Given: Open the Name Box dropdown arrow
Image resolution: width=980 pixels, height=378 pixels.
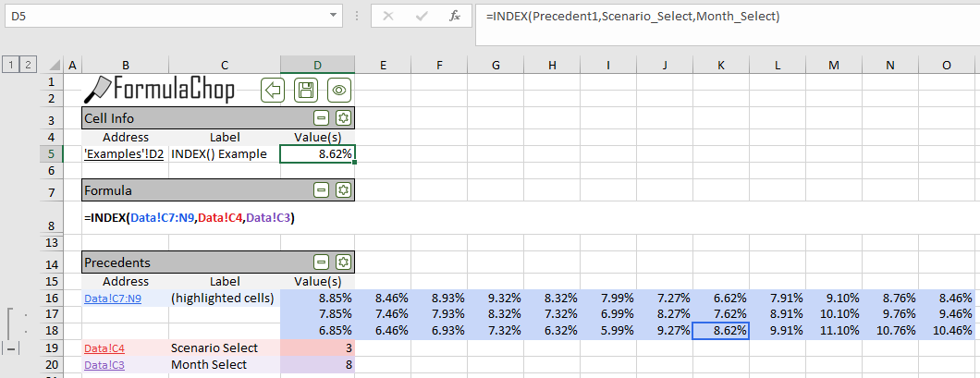Looking at the screenshot, I should point(334,16).
